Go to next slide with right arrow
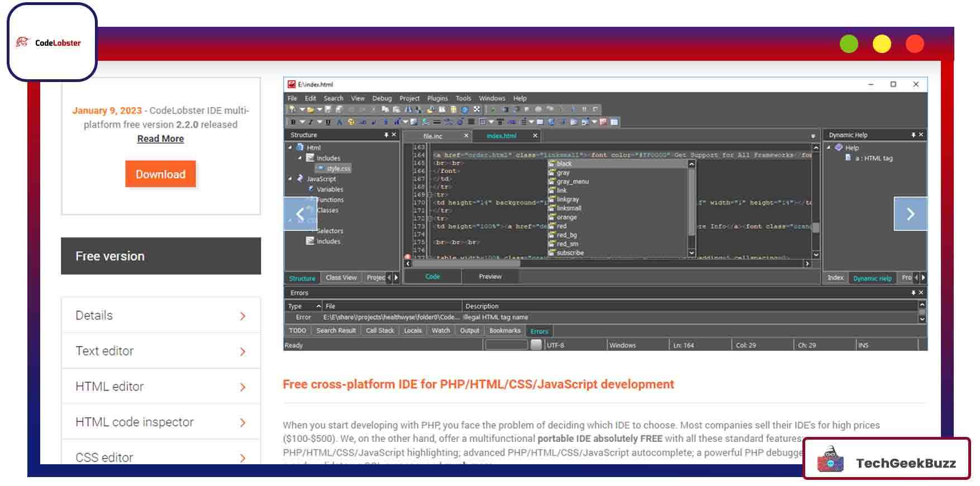This screenshot has height=486, width=980. click(x=910, y=214)
